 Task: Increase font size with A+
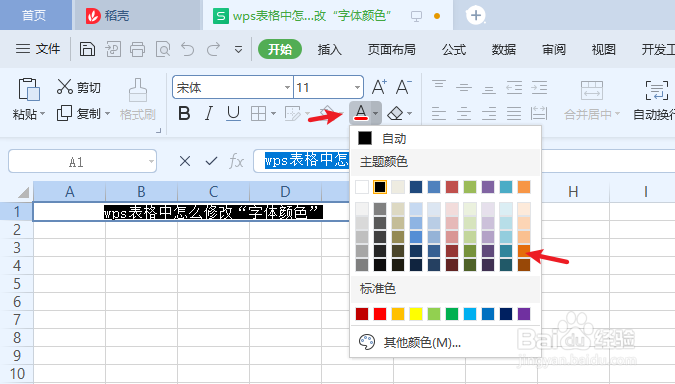pos(379,87)
